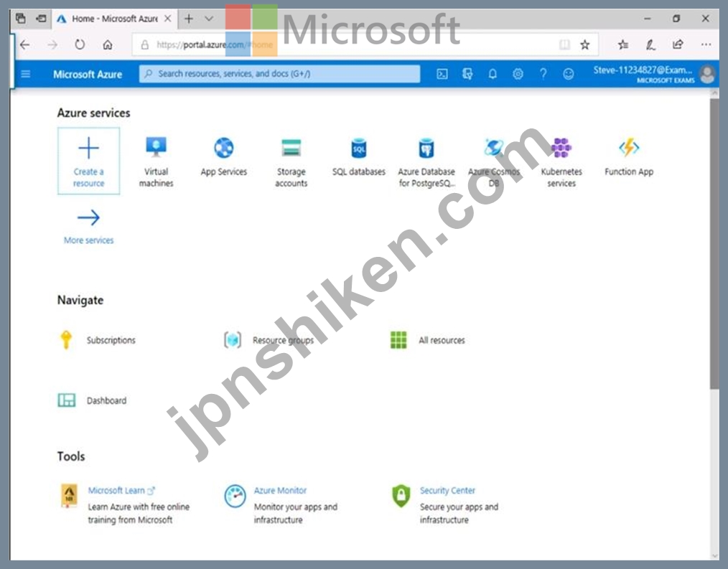Launch Cloud Shell from the header
The height and width of the screenshot is (569, 728).
442,74
